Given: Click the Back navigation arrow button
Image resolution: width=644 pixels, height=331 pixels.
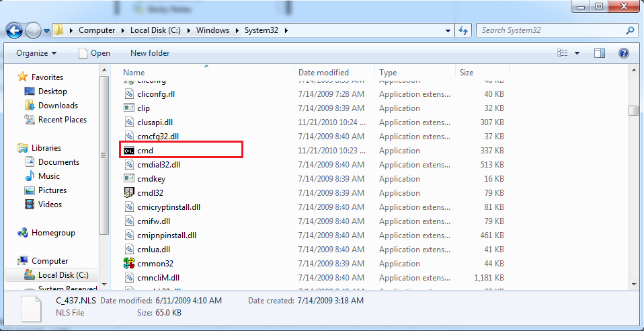Looking at the screenshot, I should point(15,30).
